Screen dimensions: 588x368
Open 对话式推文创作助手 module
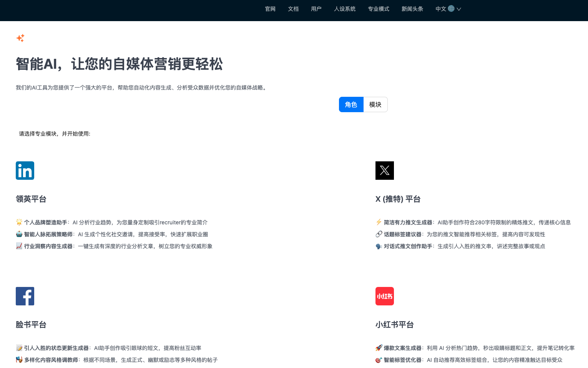click(408, 246)
